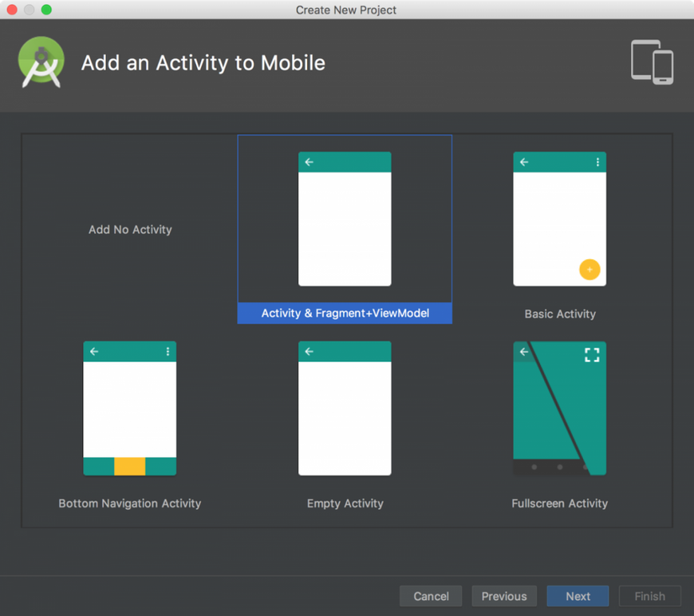
Task: Select the Basic Activity template thumbnail
Action: (559, 219)
